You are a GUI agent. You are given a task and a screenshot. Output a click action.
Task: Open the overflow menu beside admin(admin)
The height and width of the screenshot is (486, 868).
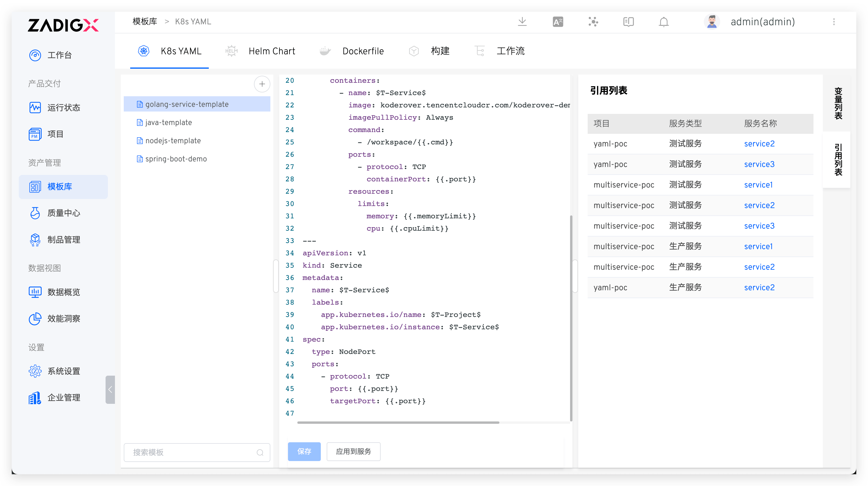click(834, 22)
